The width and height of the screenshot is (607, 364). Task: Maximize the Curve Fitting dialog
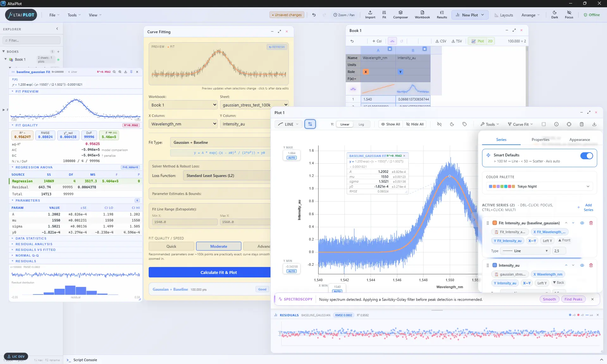[x=279, y=32]
